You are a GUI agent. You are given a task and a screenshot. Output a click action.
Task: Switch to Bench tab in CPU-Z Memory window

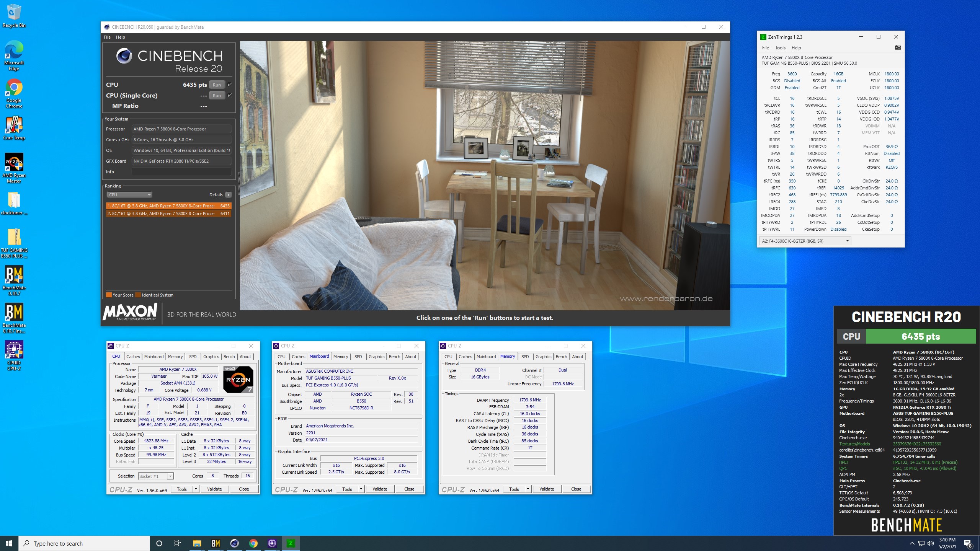click(x=561, y=357)
